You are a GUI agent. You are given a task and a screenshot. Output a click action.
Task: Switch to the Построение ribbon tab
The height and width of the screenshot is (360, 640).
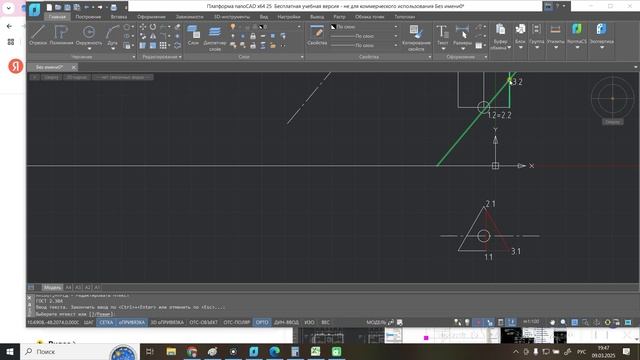(x=88, y=17)
